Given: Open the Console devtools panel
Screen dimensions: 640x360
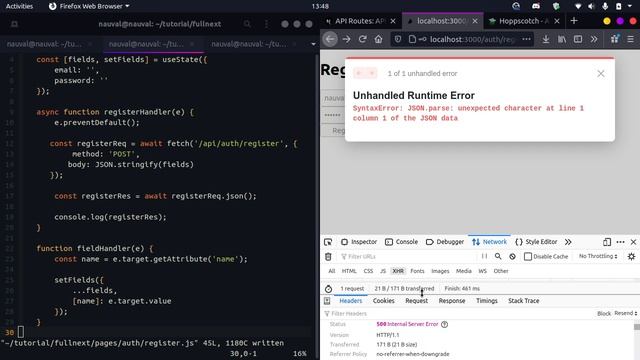Looking at the screenshot, I should 402,242.
